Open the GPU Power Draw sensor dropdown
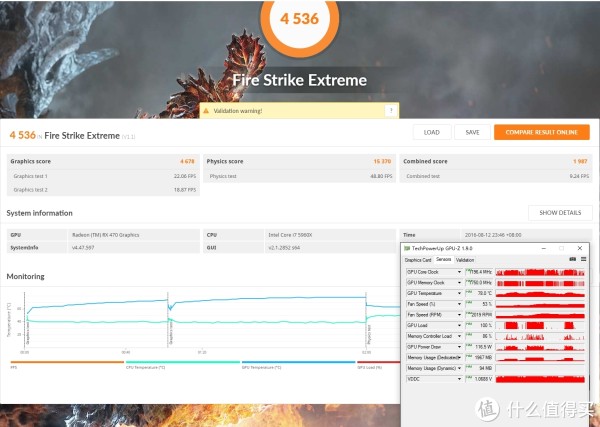600x427 pixels. point(460,347)
